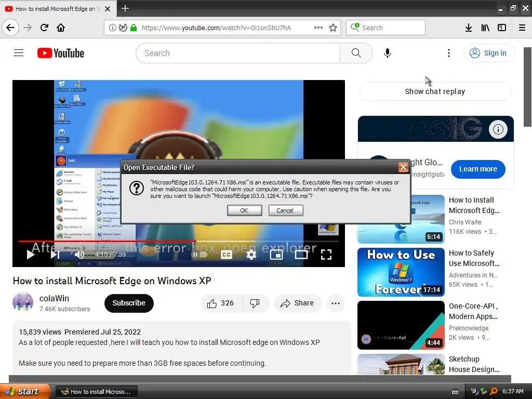This screenshot has height=399, width=532.
Task: Click Cancel in Open Executable File dialog
Action: tap(286, 210)
